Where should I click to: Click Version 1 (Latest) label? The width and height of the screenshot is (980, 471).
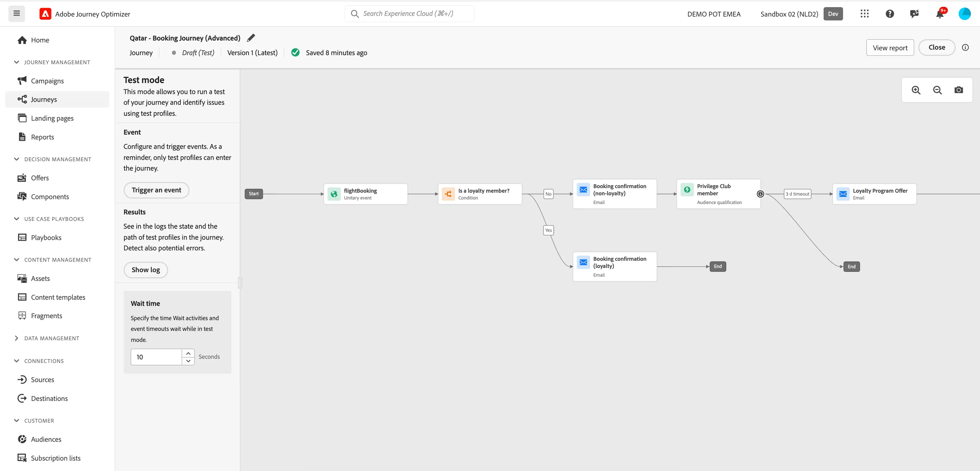tap(252, 53)
